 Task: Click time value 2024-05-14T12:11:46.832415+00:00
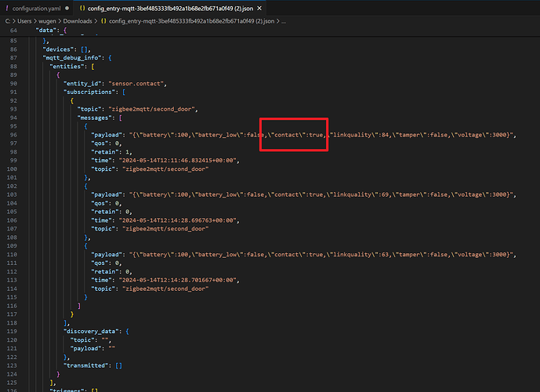pyautogui.click(x=177, y=161)
